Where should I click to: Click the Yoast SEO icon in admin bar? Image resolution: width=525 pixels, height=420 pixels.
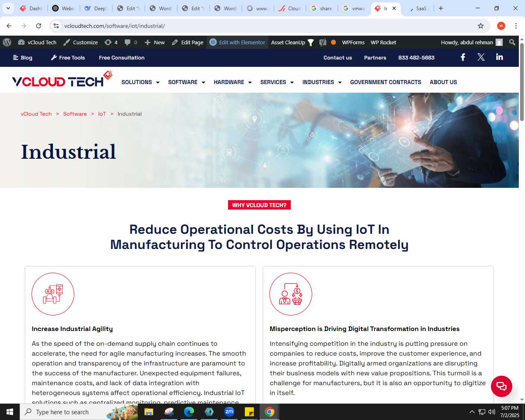pos(323,42)
